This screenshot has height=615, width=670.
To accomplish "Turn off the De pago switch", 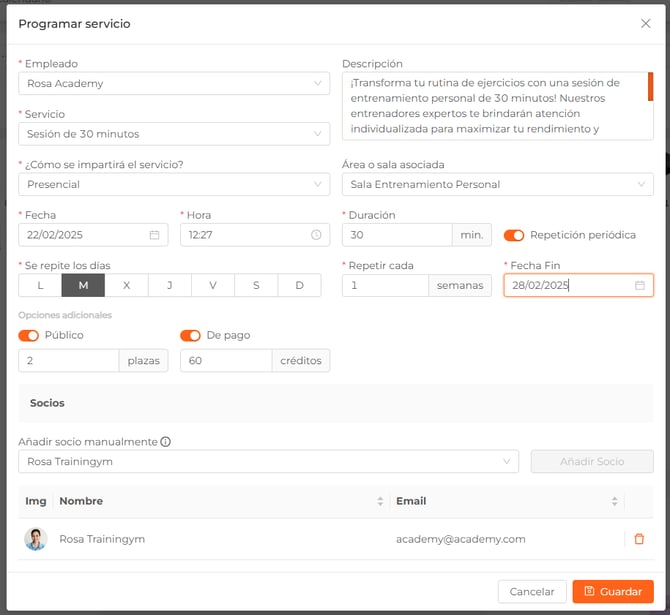I will [x=190, y=336].
